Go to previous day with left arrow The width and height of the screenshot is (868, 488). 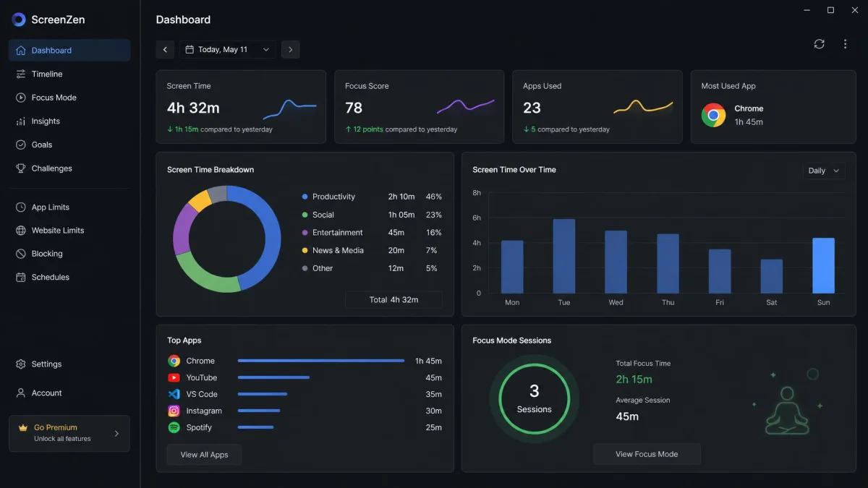(x=165, y=50)
